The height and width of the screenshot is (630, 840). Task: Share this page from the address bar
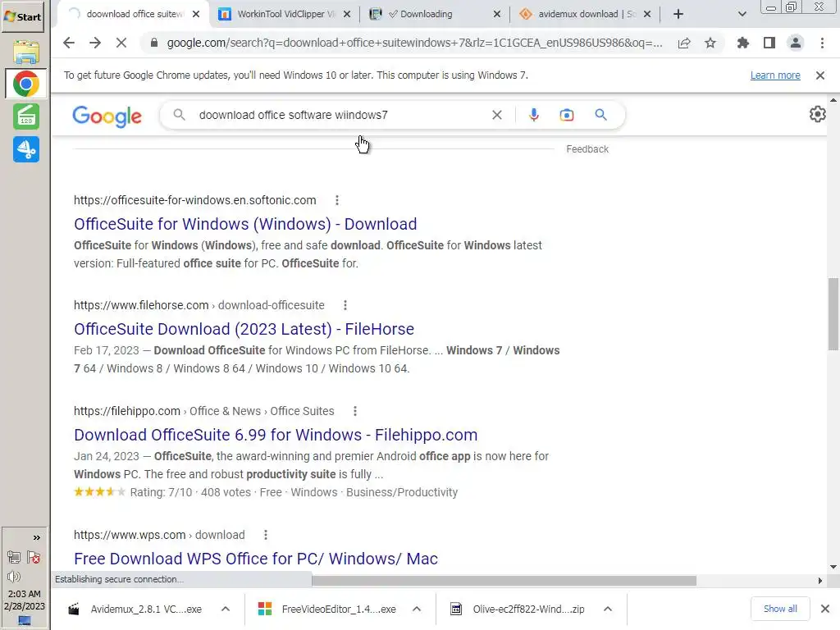click(684, 43)
